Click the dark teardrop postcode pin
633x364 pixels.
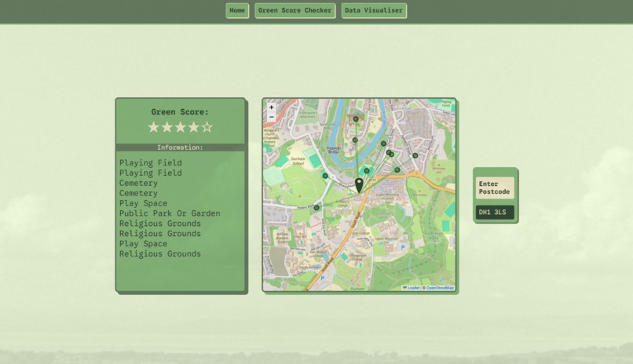coord(359,185)
